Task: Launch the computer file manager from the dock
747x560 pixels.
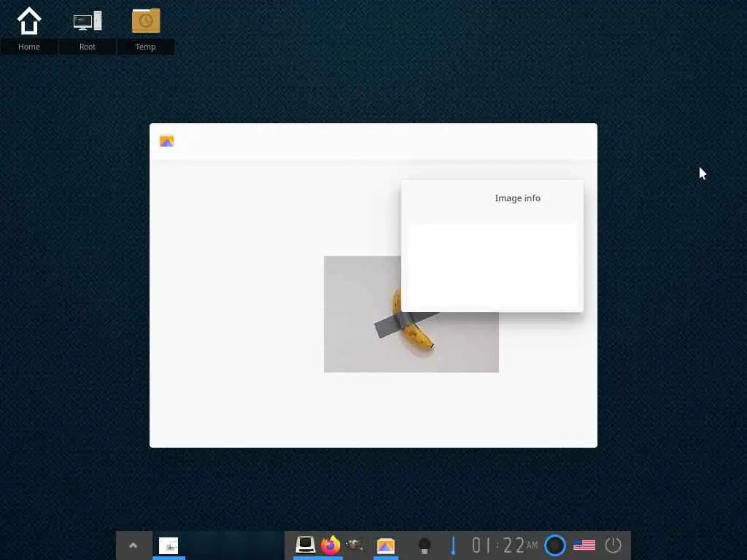Action: click(306, 545)
